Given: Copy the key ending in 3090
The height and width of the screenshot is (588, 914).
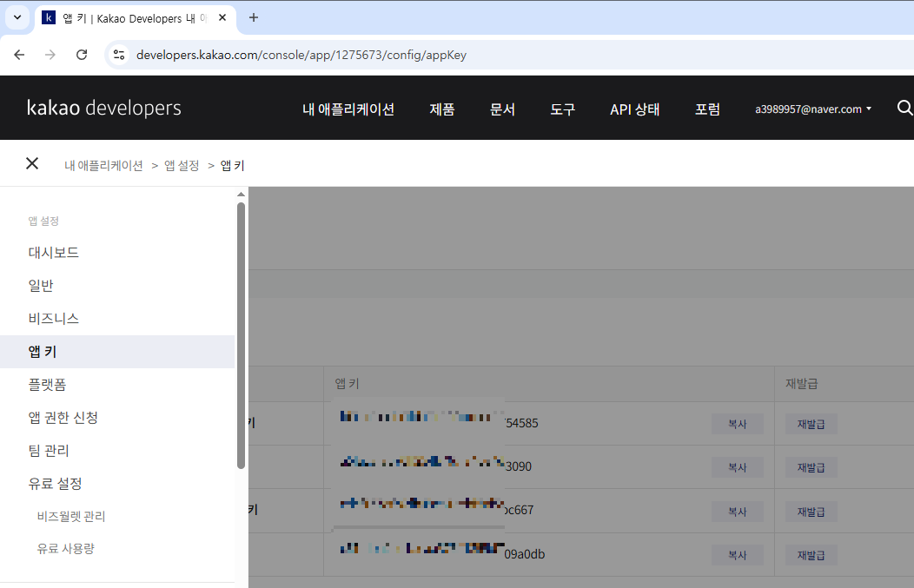Looking at the screenshot, I should tap(738, 467).
